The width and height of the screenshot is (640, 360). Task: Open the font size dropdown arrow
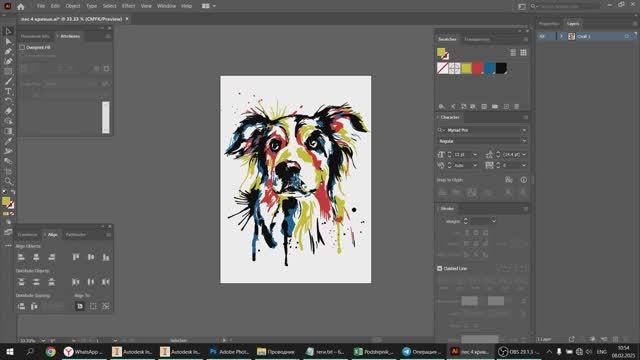(x=475, y=155)
